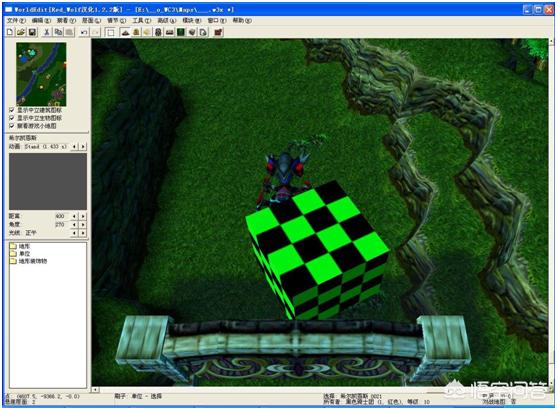This screenshot has width=557, height=410.
Task: Open the 文件(F) menu
Action: (x=16, y=21)
